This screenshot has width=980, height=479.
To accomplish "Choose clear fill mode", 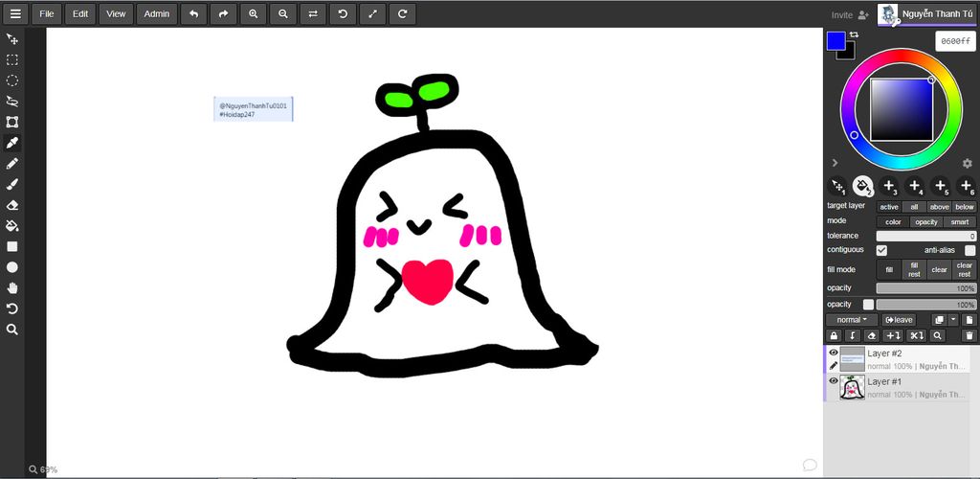I will 939,270.
